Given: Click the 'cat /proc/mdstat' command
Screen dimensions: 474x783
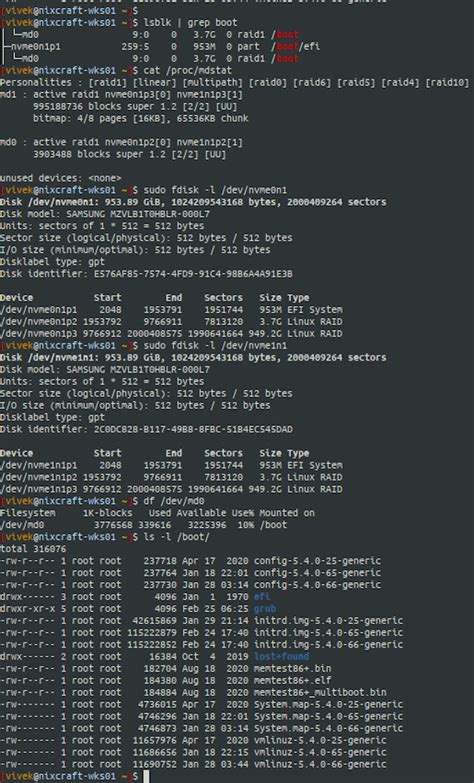Looking at the screenshot, I should (187, 70).
